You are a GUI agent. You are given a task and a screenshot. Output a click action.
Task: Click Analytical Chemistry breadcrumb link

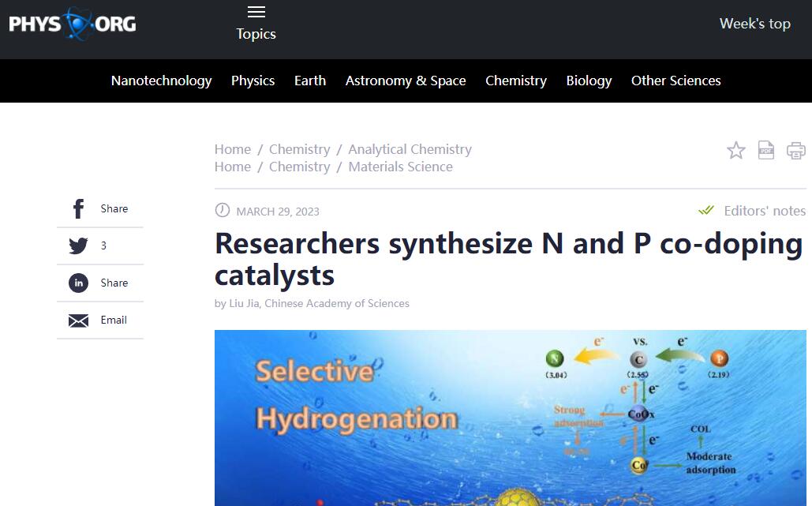pyautogui.click(x=410, y=149)
